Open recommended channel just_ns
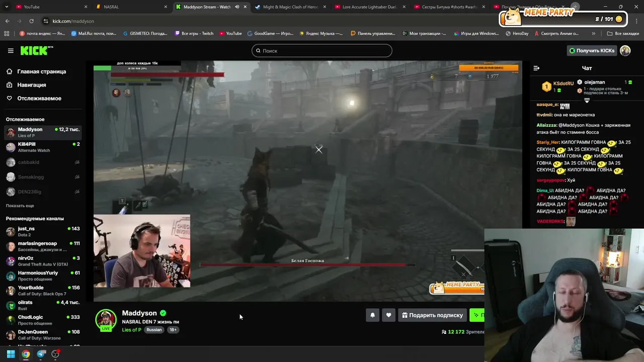644x362 pixels. (43, 231)
